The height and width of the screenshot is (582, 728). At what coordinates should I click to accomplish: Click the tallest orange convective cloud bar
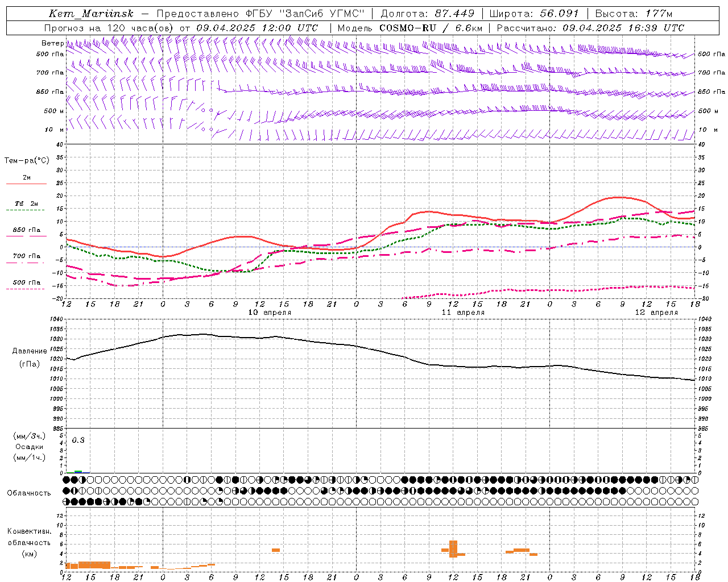pyautogui.click(x=453, y=548)
